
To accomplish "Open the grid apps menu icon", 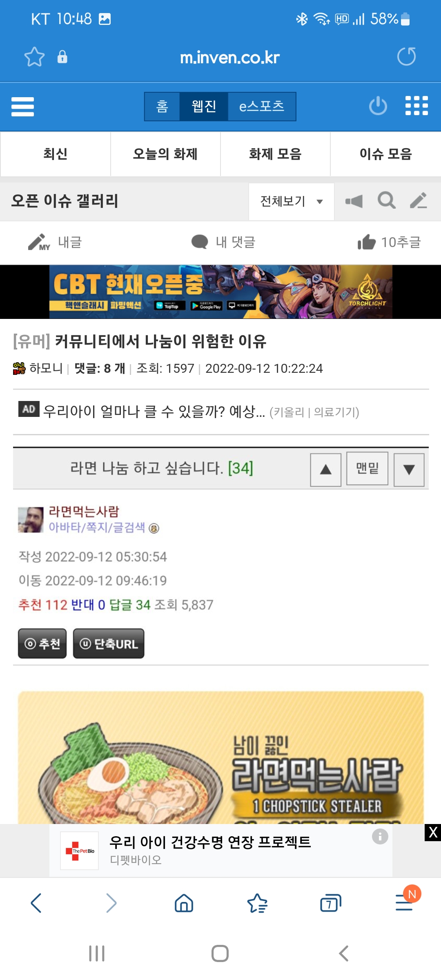I will tap(416, 106).
